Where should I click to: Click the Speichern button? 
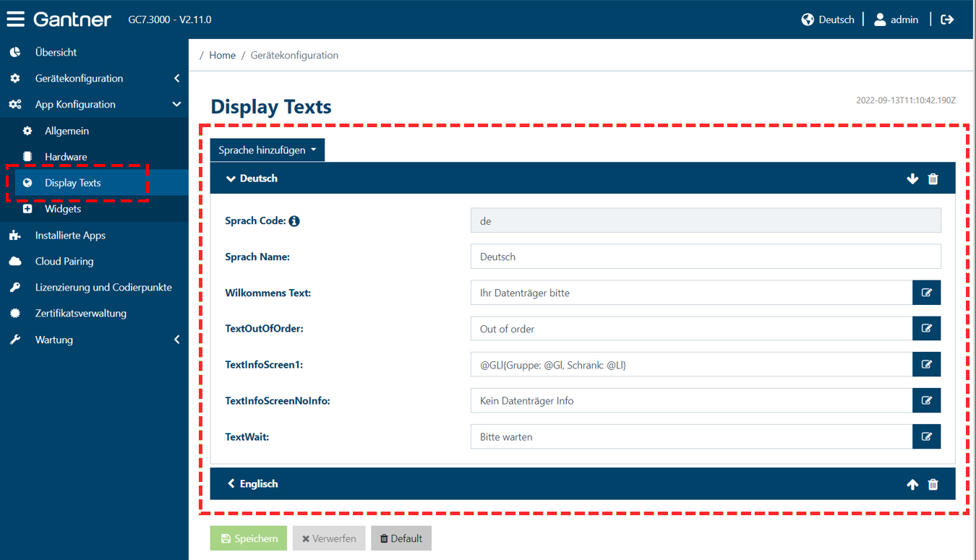249,538
